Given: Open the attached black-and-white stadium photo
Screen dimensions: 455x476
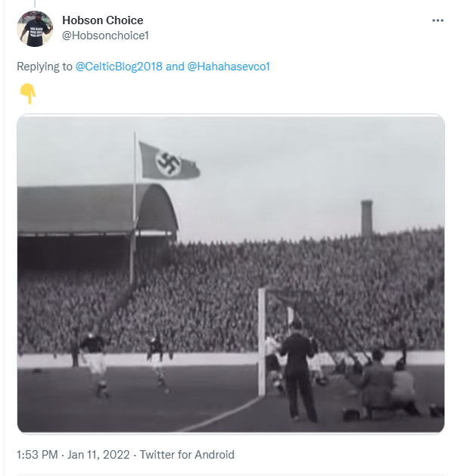Looking at the screenshot, I should (x=231, y=274).
